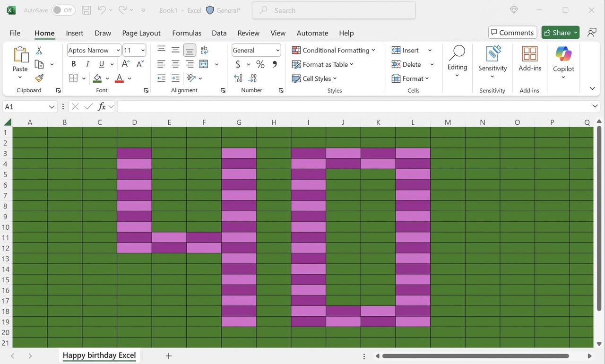Screen dimensions: 605x364
Task: Toggle the AutoSave switch on
Action: coord(63,10)
